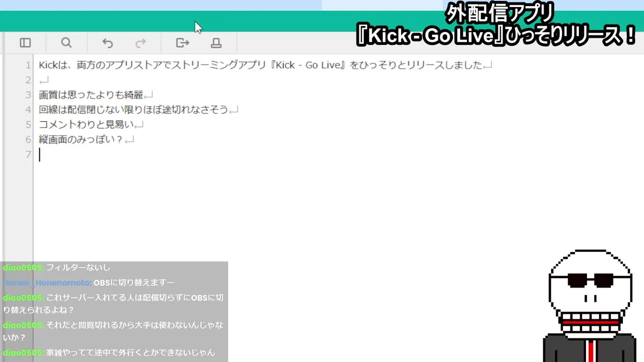Viewport: 644px width, 362px height.
Task: Click chat message starting 'これサーバー入れてる人'
Action: pyautogui.click(x=113, y=304)
